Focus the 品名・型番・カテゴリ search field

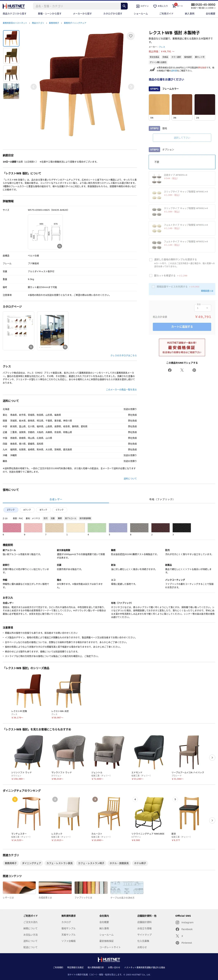click(77, 6)
